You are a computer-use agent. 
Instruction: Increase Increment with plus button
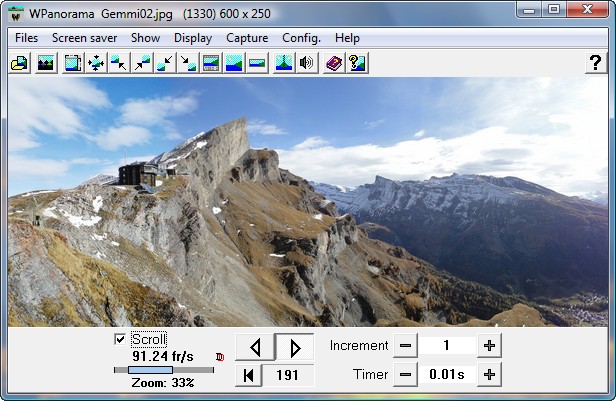[489, 346]
